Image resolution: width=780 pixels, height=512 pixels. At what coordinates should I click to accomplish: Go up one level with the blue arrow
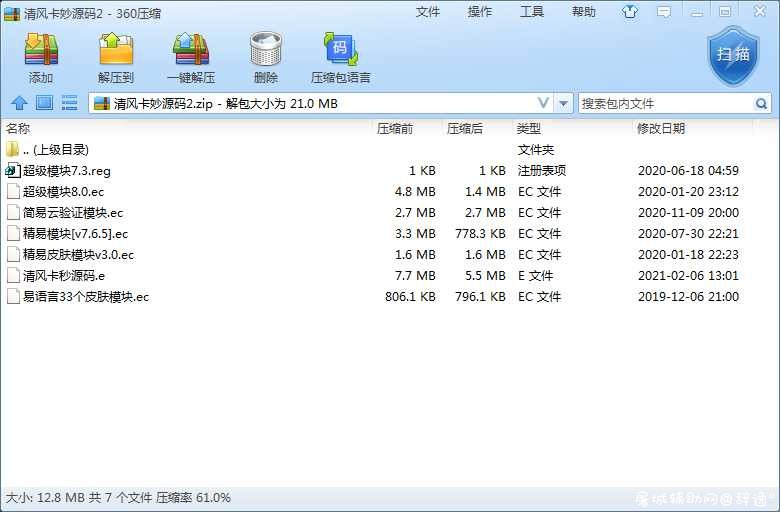click(19, 103)
